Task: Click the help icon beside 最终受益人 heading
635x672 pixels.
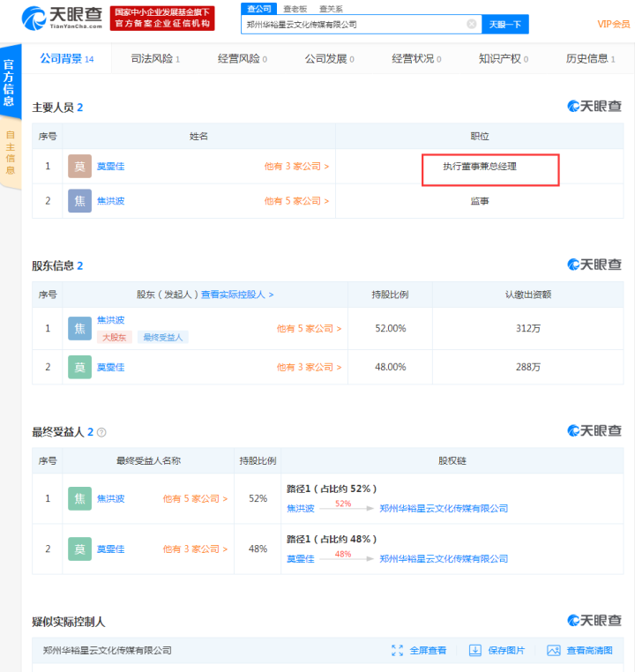Action: tap(101, 432)
